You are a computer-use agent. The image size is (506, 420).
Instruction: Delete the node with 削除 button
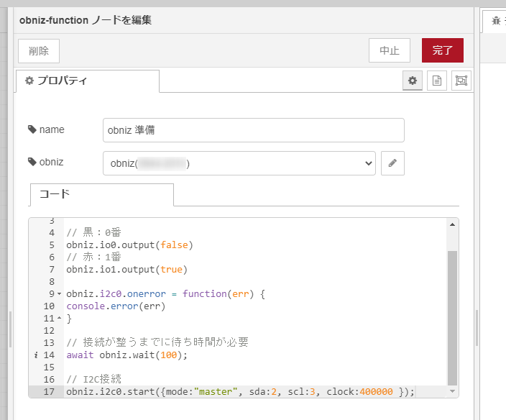[39, 51]
